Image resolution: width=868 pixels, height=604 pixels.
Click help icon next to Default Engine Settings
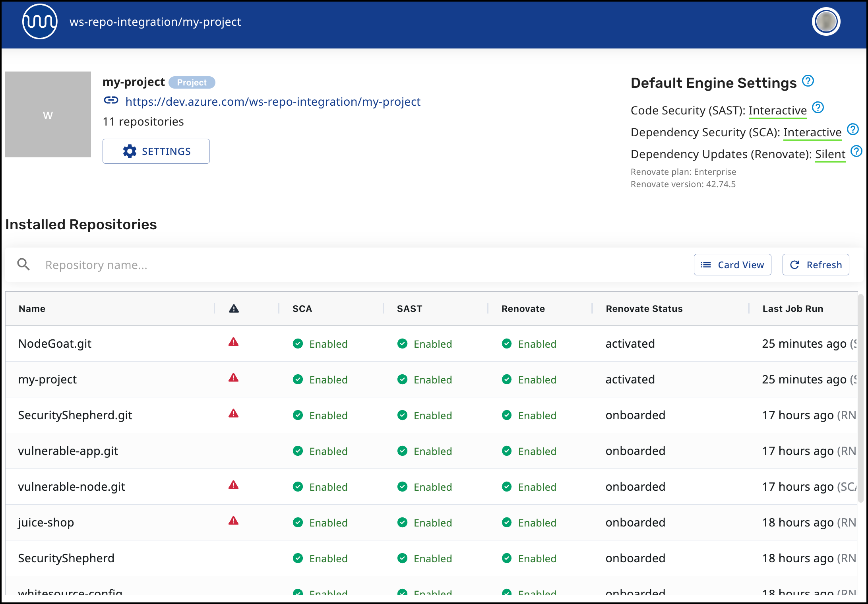808,81
